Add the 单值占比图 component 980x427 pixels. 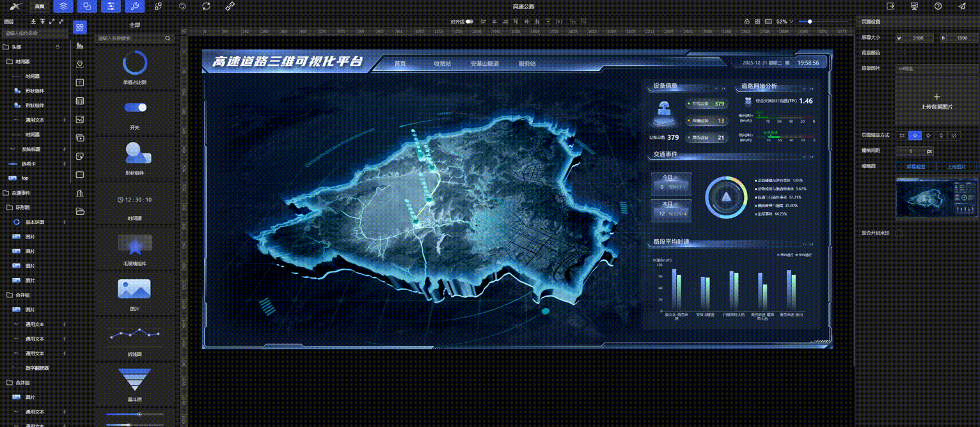tap(134, 66)
